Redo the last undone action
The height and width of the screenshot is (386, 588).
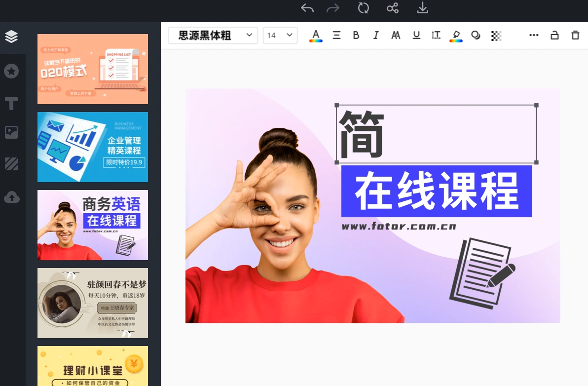(x=332, y=8)
